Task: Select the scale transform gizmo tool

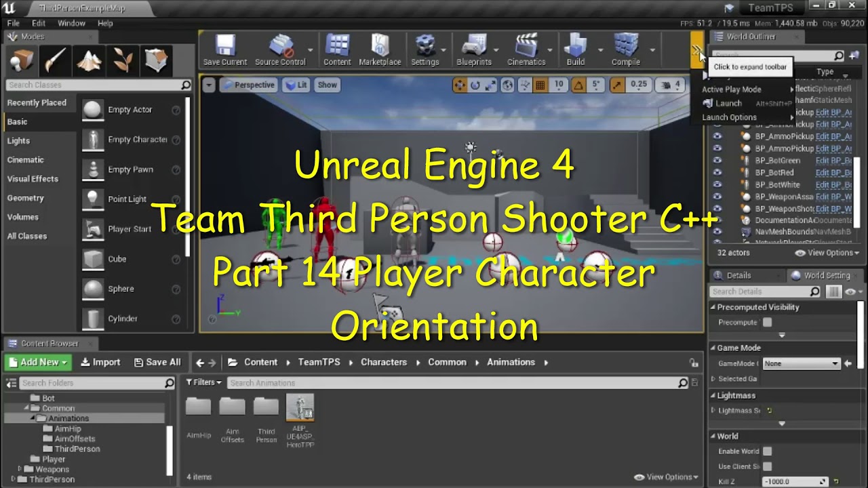Action: pyautogui.click(x=491, y=85)
